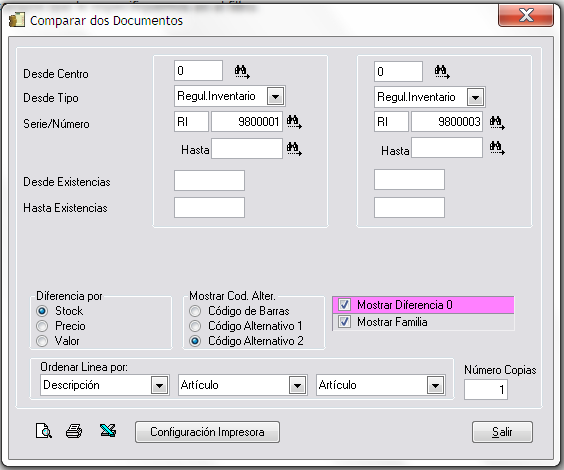Look up document number 9800001 with binoculars
564x470 pixels.
tap(294, 122)
